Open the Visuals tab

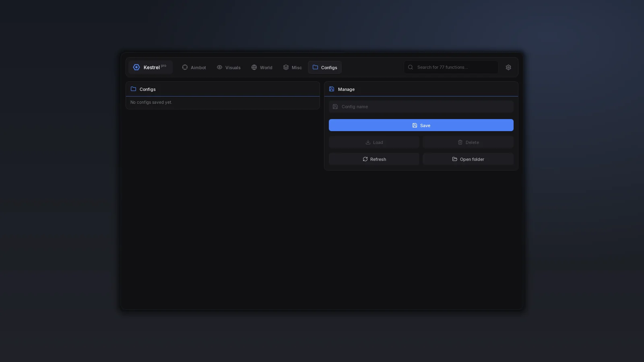pyautogui.click(x=229, y=67)
